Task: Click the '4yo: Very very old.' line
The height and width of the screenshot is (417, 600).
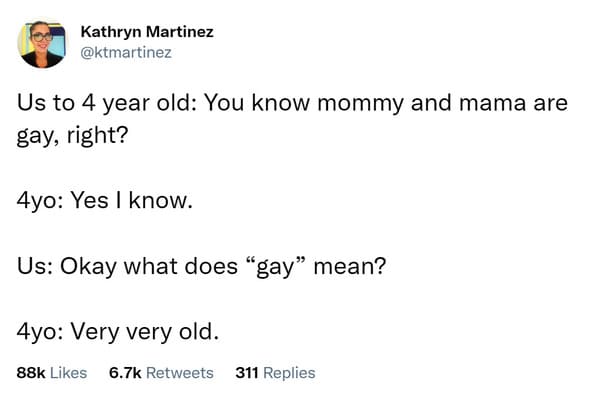Action: point(118,331)
